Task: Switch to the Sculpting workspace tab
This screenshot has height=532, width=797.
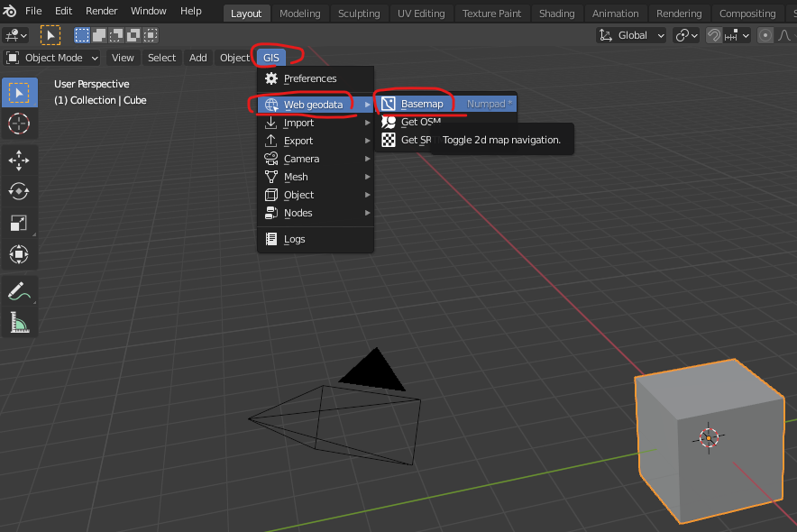Action: pyautogui.click(x=359, y=14)
